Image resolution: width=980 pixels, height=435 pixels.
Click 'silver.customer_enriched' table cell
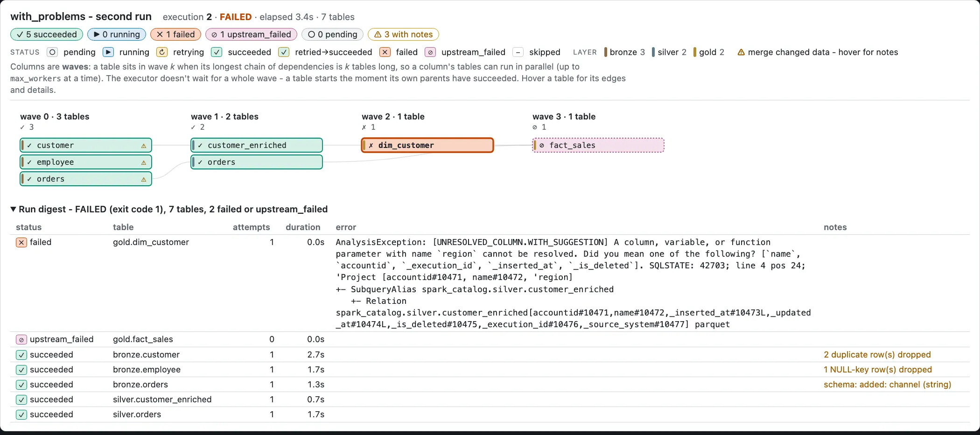click(x=162, y=400)
